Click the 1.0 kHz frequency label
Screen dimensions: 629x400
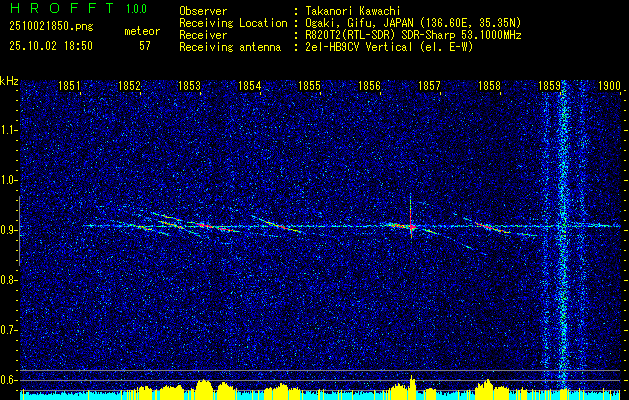point(8,181)
